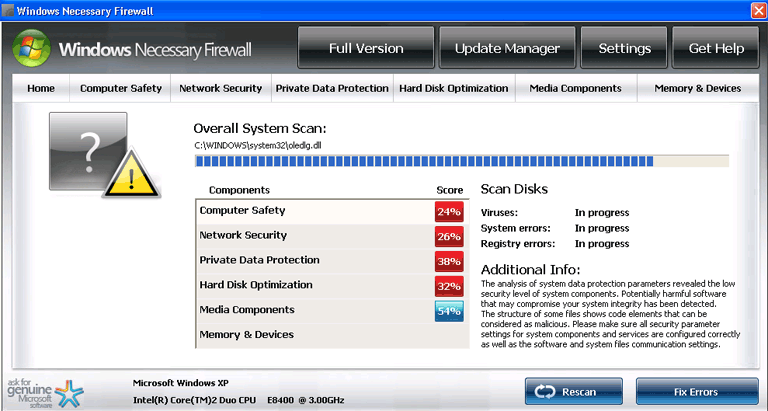Click the Overall System Scan progress bar
768x411 pixels.
pyautogui.click(x=461, y=161)
